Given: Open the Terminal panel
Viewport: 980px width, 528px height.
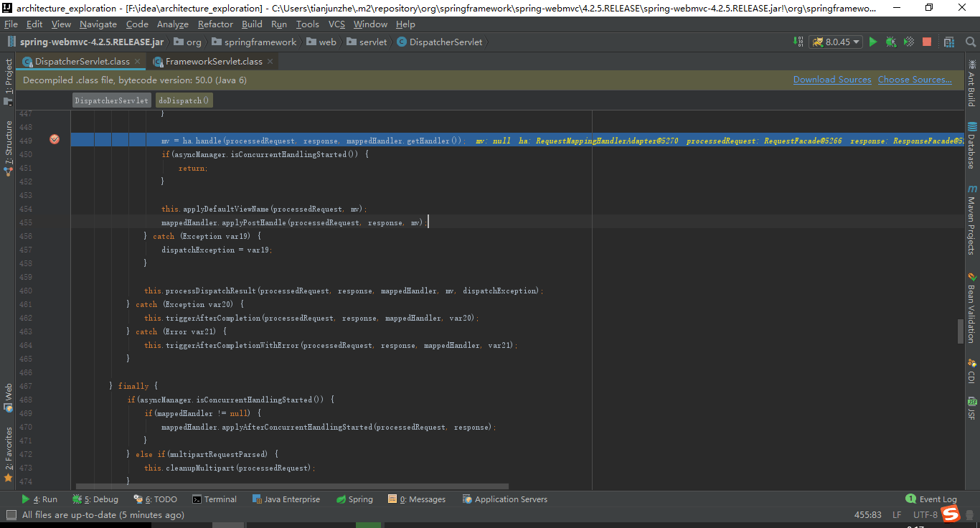Looking at the screenshot, I should pyautogui.click(x=215, y=499).
